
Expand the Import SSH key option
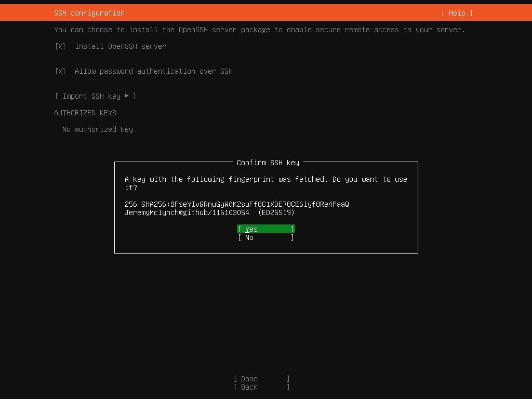click(95, 96)
